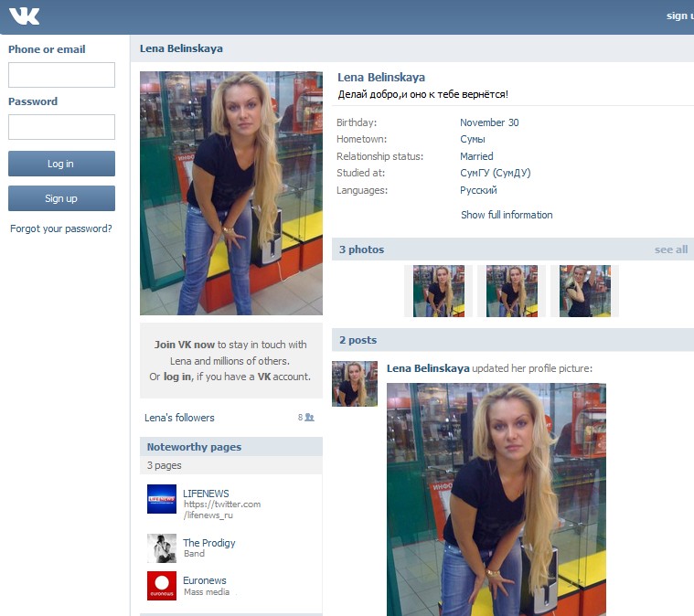Open the 3 photos section header
Viewport: 694px width, 616px height.
click(x=362, y=250)
